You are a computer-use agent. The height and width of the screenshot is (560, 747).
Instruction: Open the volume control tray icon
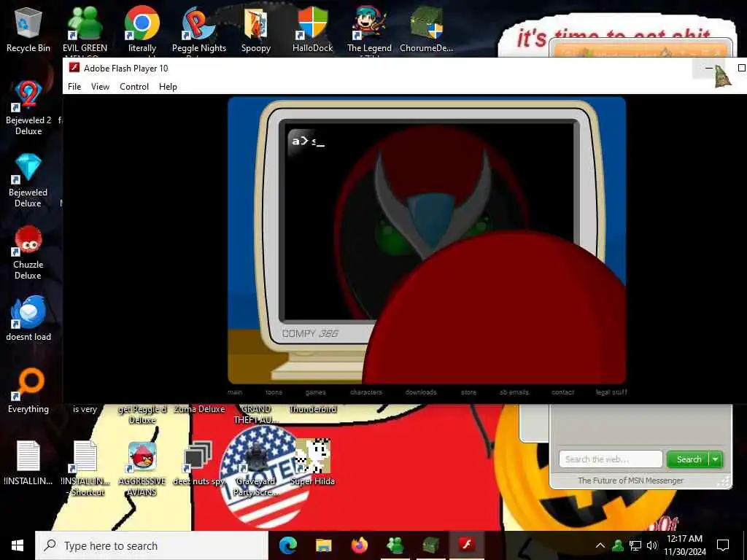(x=652, y=545)
